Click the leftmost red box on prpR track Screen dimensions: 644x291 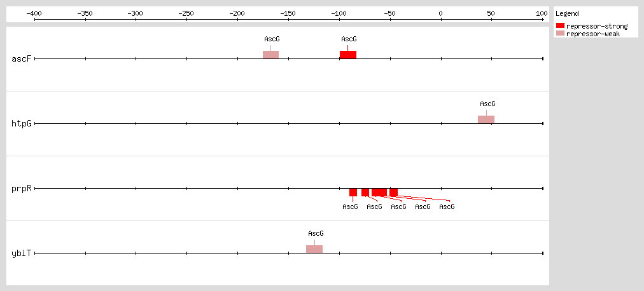[353, 193]
